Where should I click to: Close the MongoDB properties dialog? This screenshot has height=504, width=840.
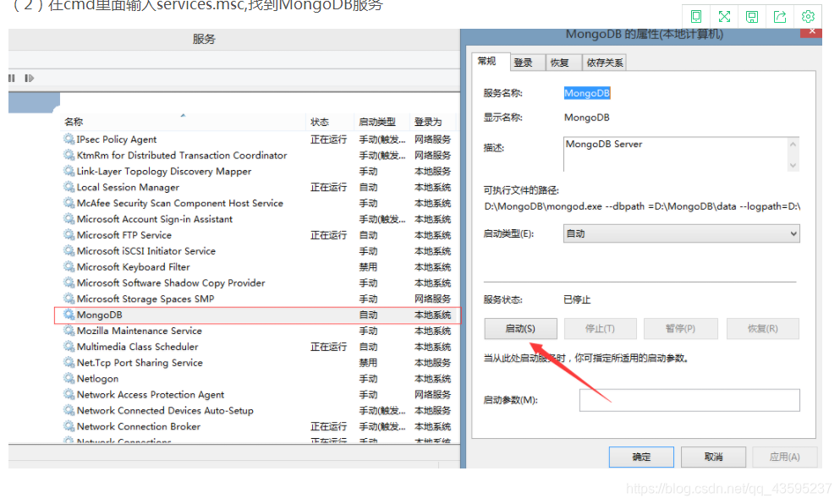point(811,31)
